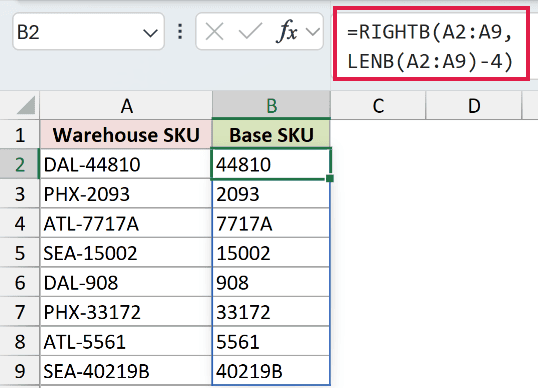Select cell containing DAL-44810
The width and height of the screenshot is (538, 388).
[126, 164]
